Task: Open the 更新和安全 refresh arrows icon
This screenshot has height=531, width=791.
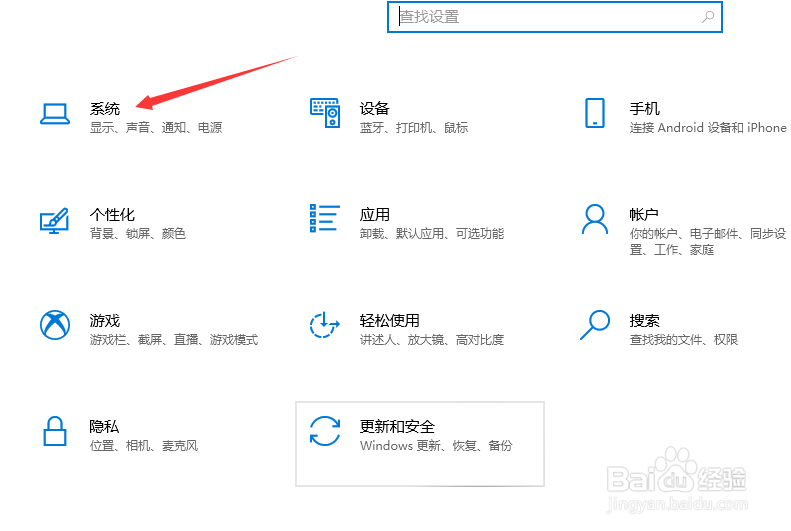Action: tap(325, 431)
